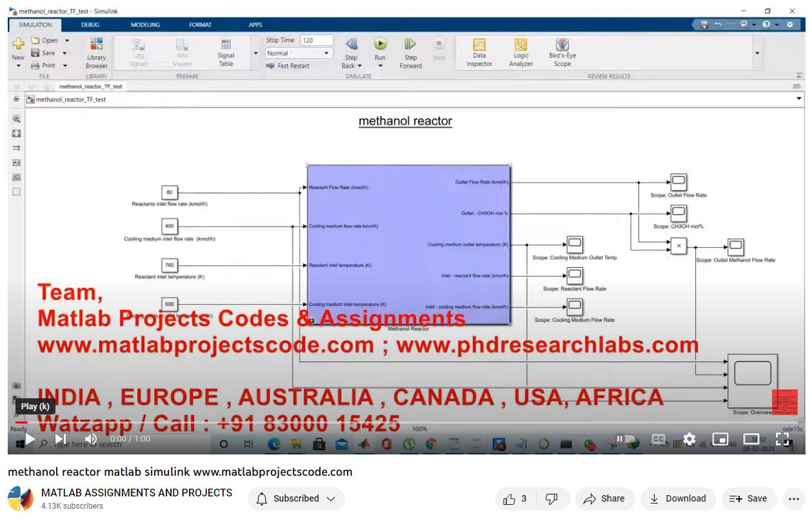Image resolution: width=812 pixels, height=519 pixels.
Task: Select the Methanol Reactor subsystem block
Action: [x=408, y=245]
